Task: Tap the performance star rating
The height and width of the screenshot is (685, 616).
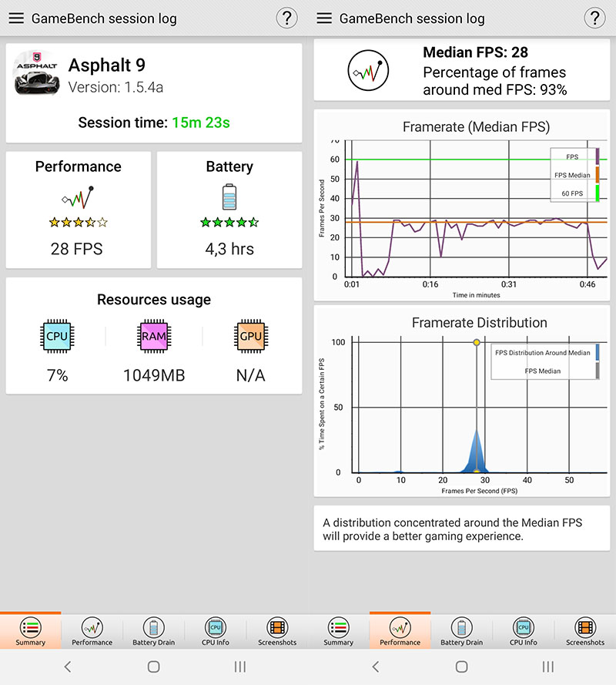Action: 78,223
